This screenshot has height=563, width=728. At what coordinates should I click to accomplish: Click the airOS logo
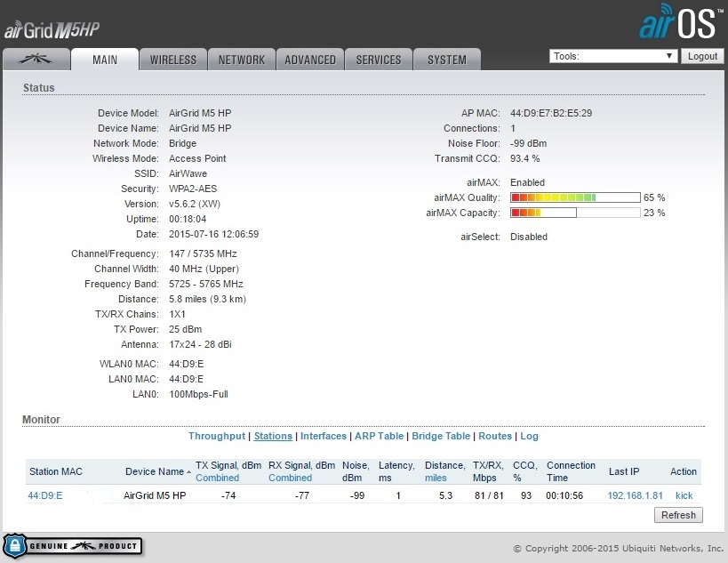[x=679, y=22]
